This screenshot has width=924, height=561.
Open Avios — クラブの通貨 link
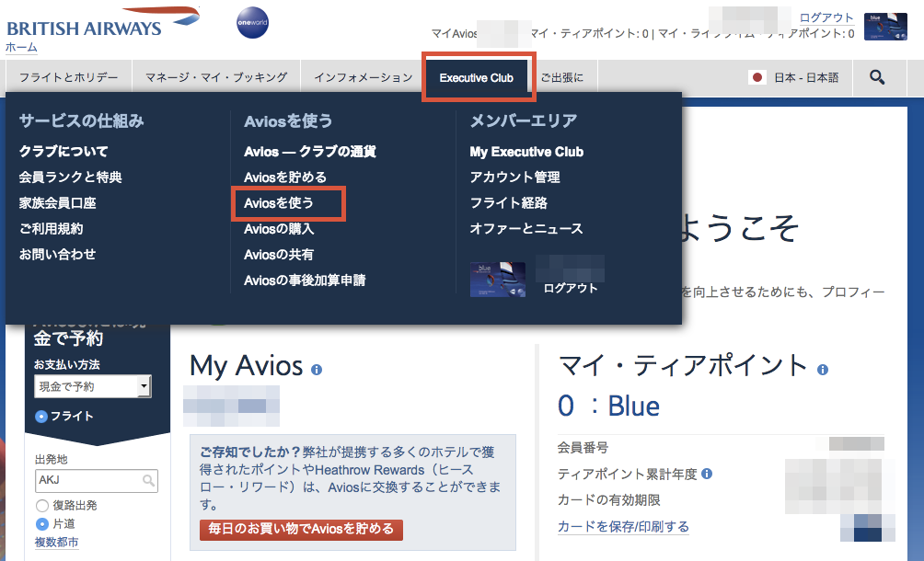tap(310, 152)
